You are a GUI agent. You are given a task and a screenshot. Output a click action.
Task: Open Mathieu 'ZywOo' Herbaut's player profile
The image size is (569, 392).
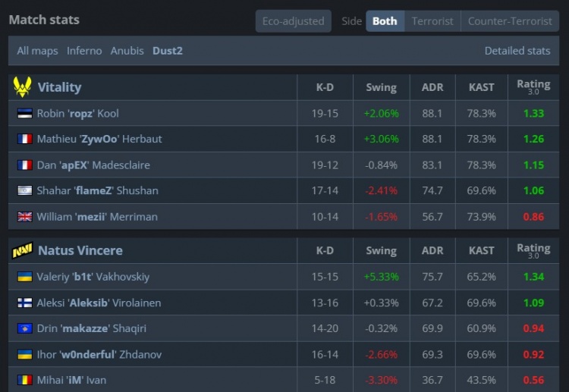pyautogui.click(x=99, y=140)
